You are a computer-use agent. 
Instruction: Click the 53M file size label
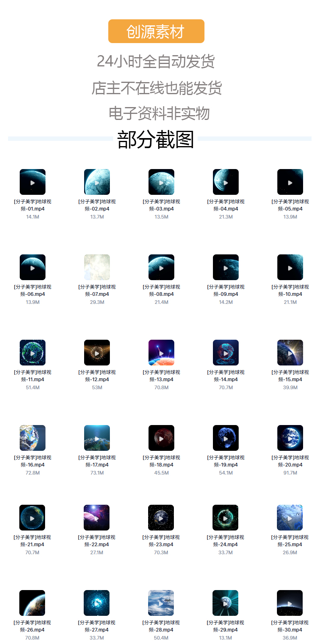click(x=97, y=388)
